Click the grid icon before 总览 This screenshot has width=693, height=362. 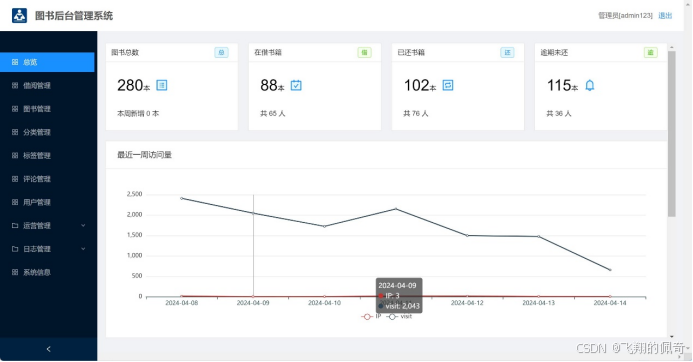pos(15,62)
